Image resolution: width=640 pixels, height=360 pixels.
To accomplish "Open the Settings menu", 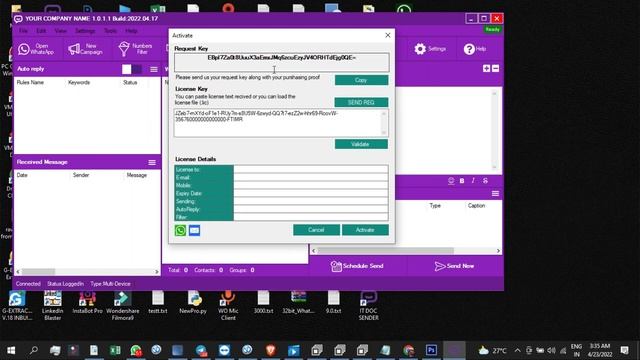I will (85, 31).
